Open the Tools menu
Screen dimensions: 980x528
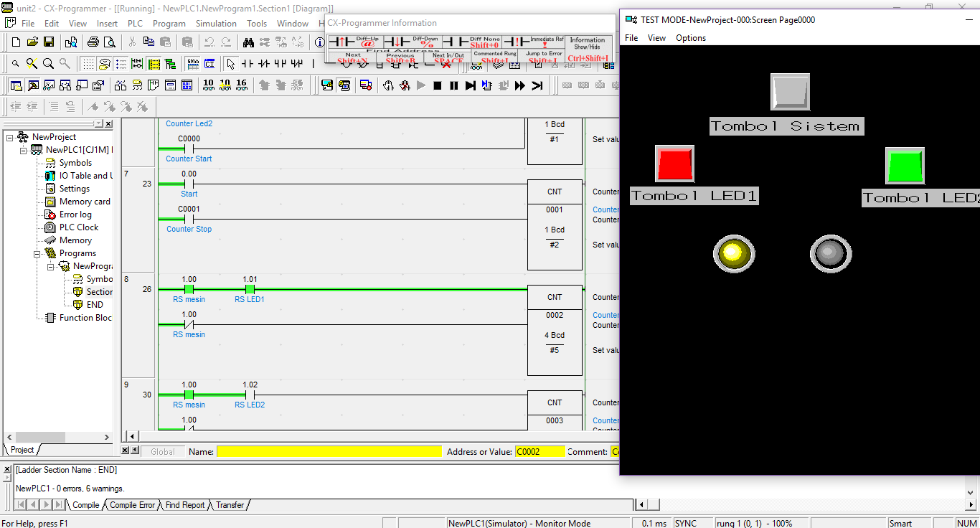(257, 24)
